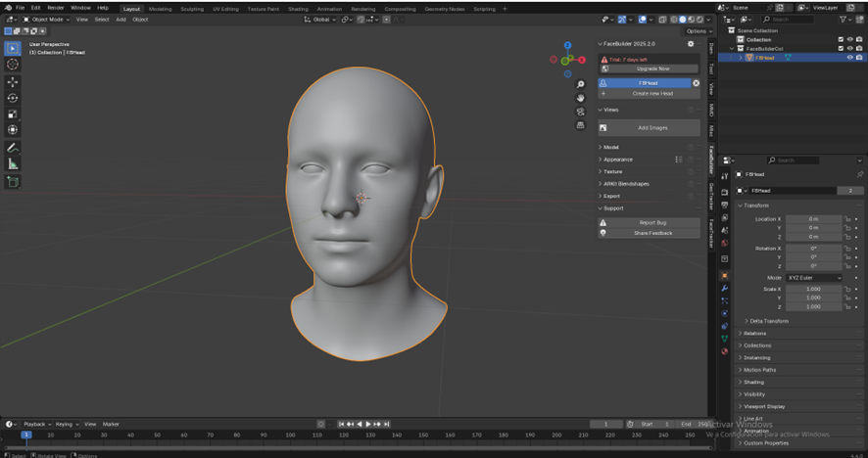
Task: Toggle eye visibility for Collection
Action: pyautogui.click(x=849, y=39)
